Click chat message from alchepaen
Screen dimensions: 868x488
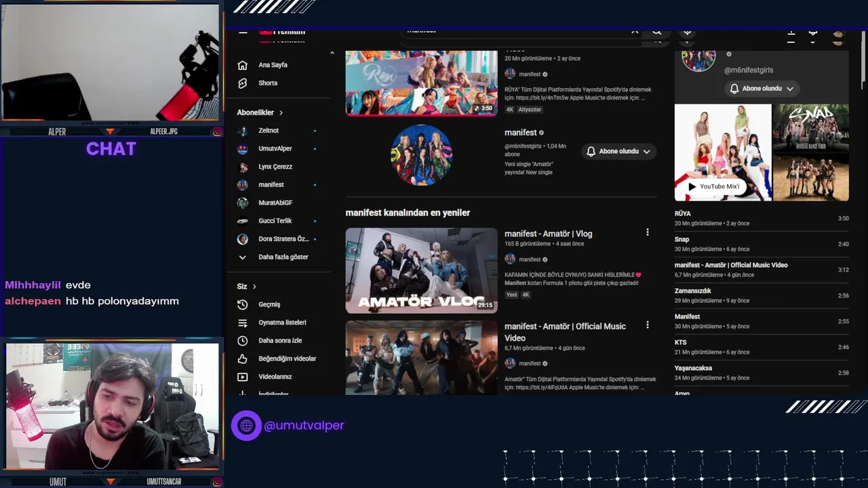click(x=92, y=301)
